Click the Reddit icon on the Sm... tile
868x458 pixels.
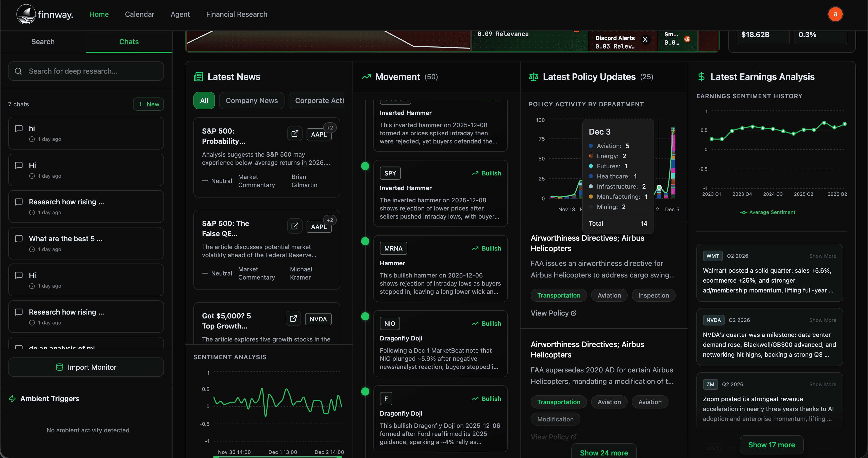[687, 39]
